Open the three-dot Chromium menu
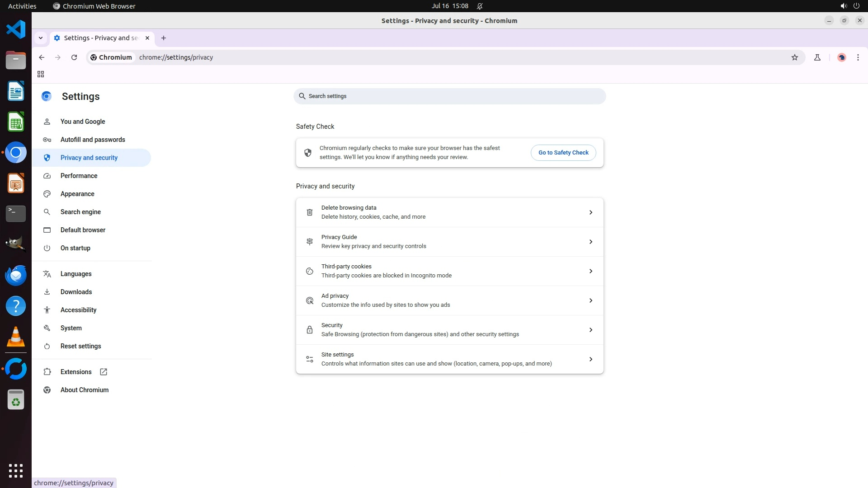The image size is (868, 488). [x=858, y=57]
